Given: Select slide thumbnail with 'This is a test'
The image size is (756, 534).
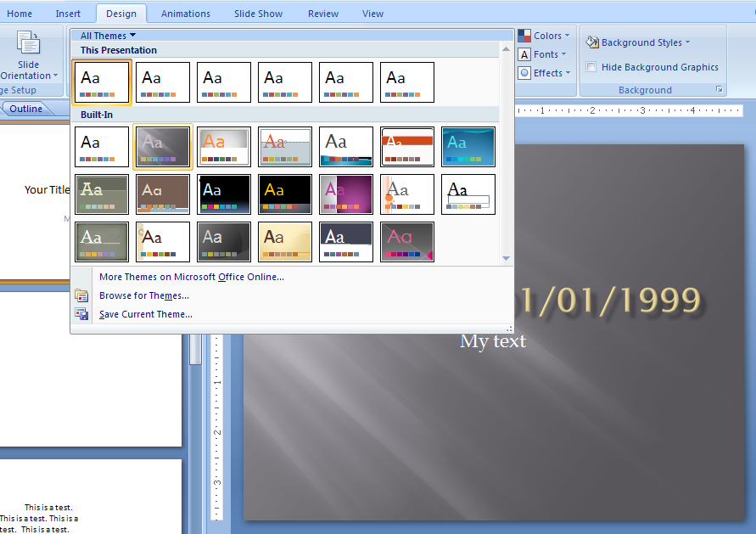Looking at the screenshot, I should pyautogui.click(x=91, y=497).
